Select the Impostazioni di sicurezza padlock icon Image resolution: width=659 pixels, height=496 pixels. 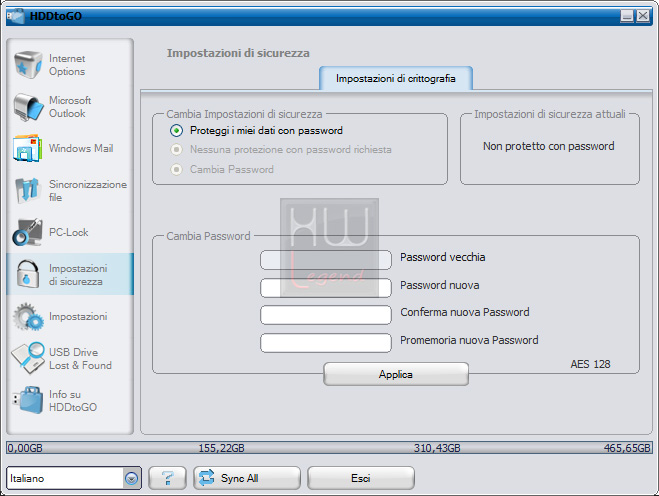pyautogui.click(x=28, y=274)
